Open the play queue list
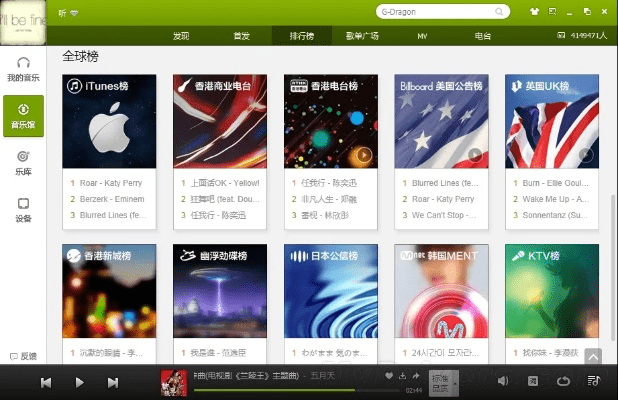 point(594,381)
